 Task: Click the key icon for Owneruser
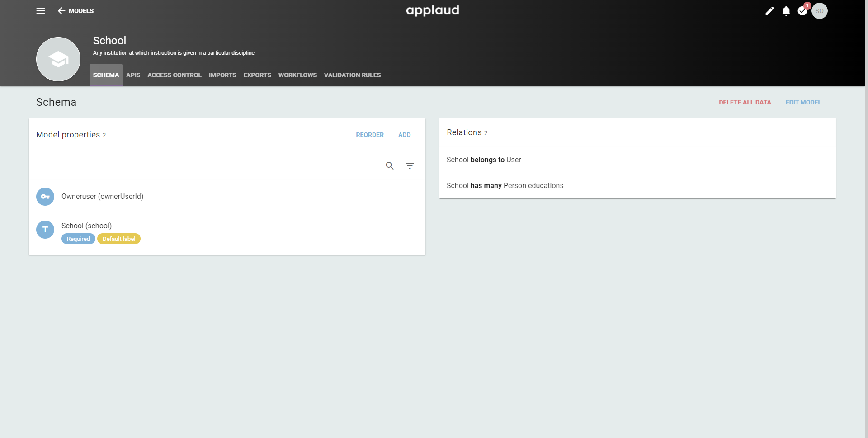[45, 197]
